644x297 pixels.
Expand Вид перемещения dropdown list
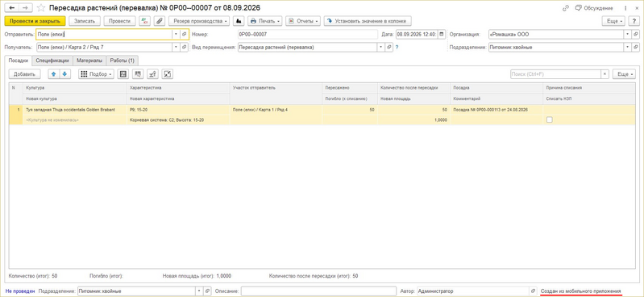coord(381,48)
